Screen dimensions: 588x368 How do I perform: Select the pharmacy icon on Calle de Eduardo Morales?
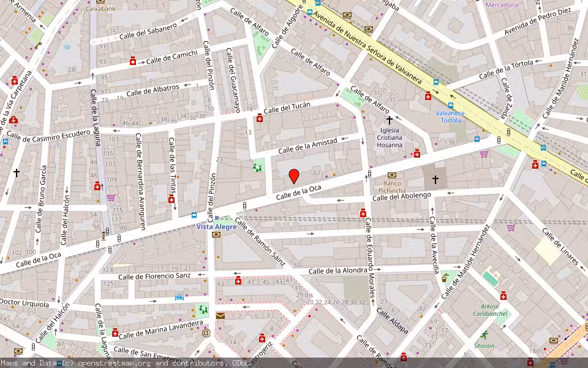363,212
